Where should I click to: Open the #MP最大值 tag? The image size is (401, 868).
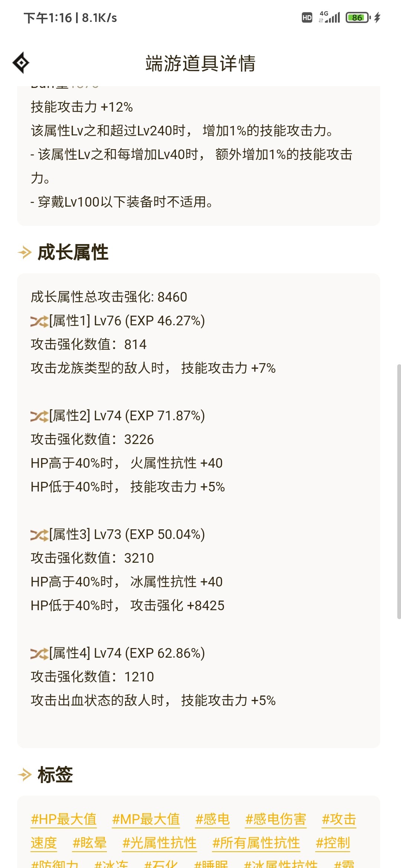pyautogui.click(x=146, y=819)
